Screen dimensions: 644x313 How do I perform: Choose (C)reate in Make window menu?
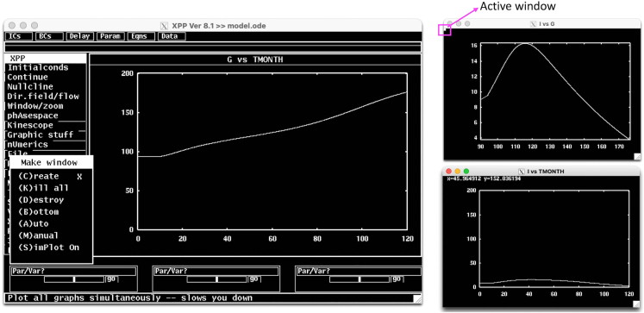[51, 176]
